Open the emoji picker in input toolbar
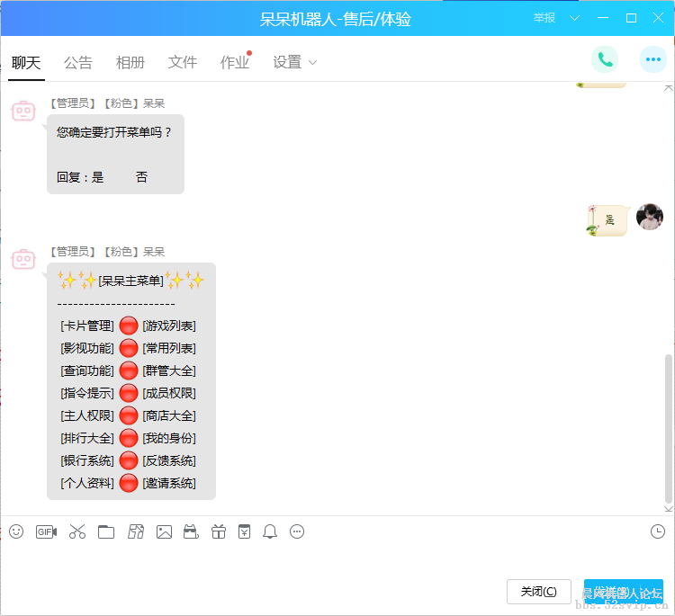Image resolution: width=675 pixels, height=616 pixels. [16, 531]
